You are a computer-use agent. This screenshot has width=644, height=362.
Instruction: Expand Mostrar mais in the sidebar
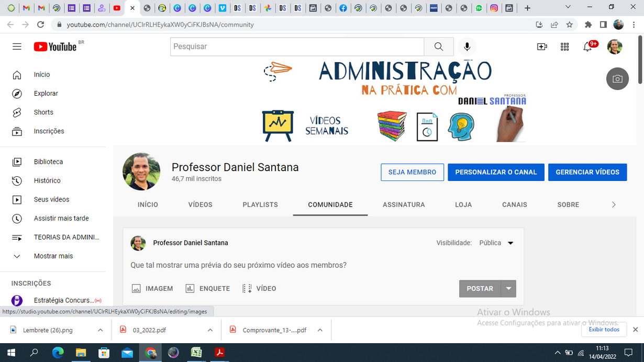(x=53, y=256)
